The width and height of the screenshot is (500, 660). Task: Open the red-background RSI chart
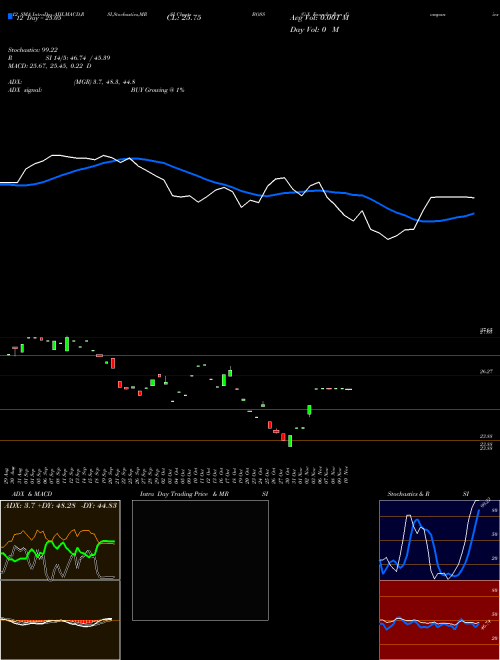pyautogui.click(x=439, y=620)
